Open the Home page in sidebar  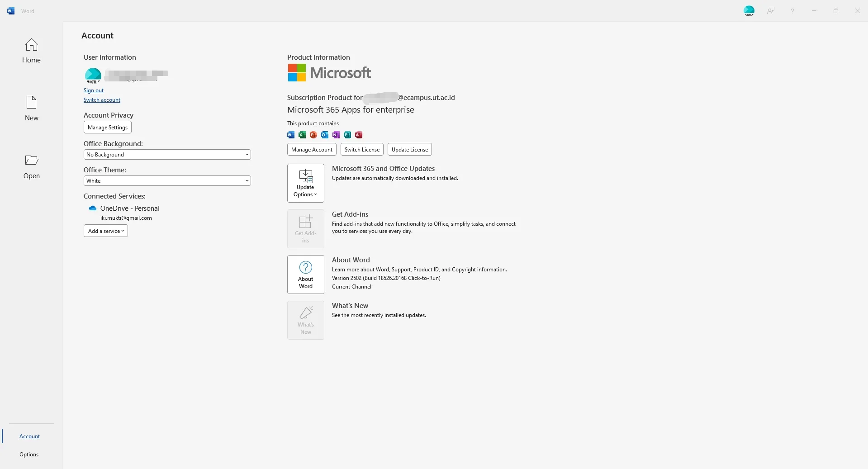point(31,51)
